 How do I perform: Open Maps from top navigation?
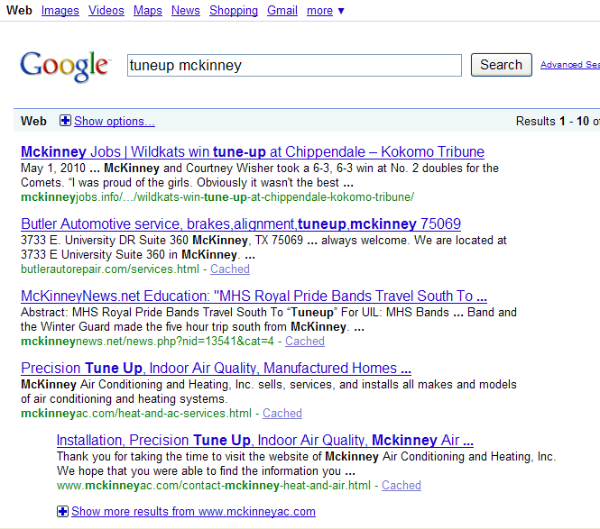[x=148, y=10]
